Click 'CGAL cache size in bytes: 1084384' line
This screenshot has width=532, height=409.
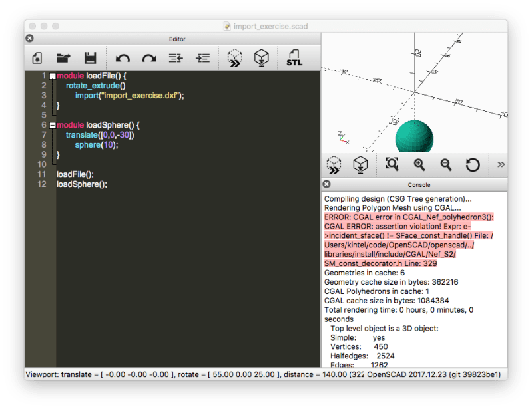coord(386,301)
